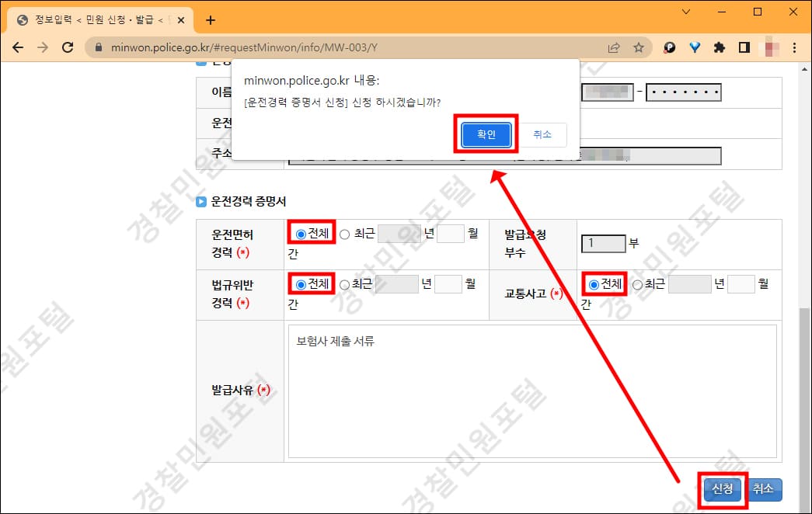The height and width of the screenshot is (514, 812).
Task: Click the 법규위반 경력 year field
Action: [397, 284]
